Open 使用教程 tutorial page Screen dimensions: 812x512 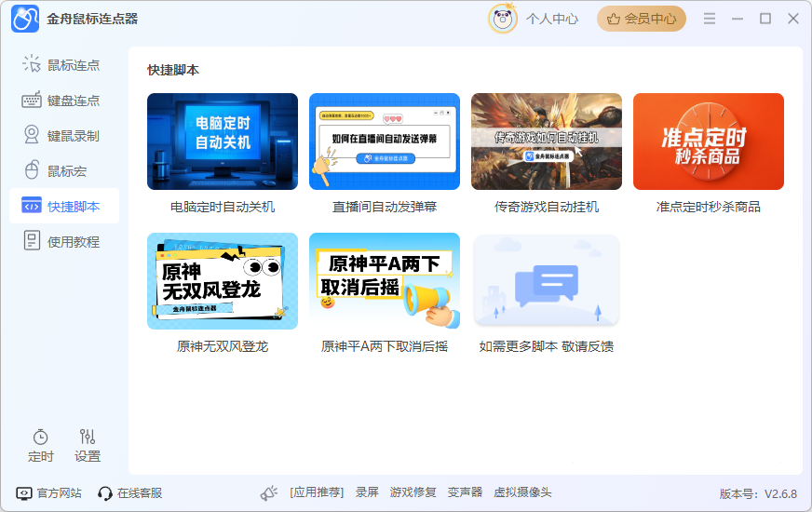pos(63,242)
